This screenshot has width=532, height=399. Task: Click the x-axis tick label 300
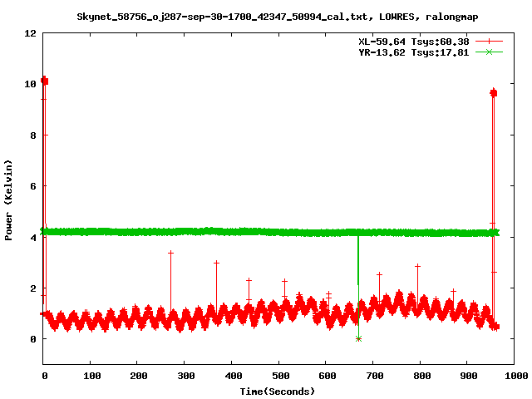(x=186, y=376)
